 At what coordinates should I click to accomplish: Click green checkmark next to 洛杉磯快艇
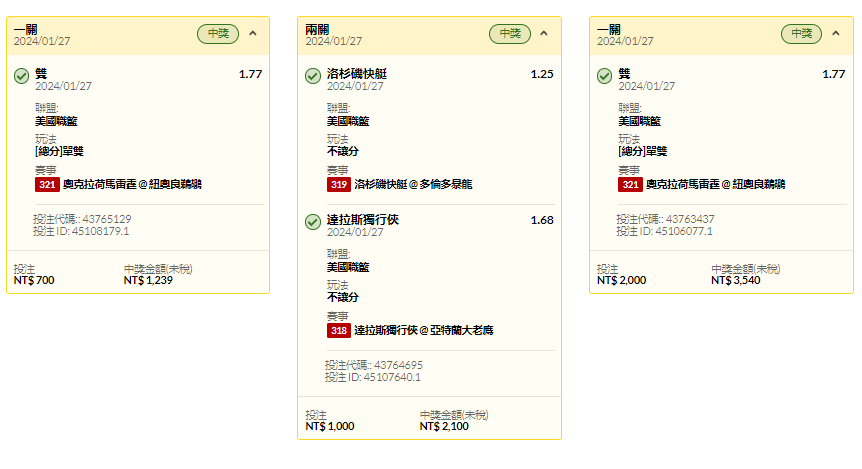pyautogui.click(x=313, y=76)
